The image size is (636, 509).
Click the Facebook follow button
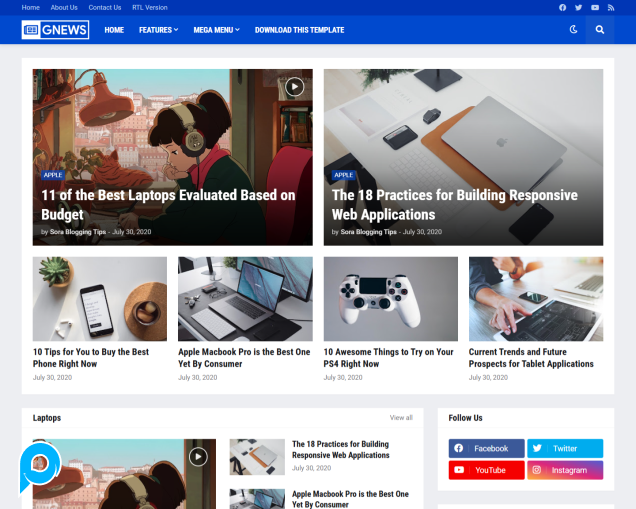coord(485,449)
